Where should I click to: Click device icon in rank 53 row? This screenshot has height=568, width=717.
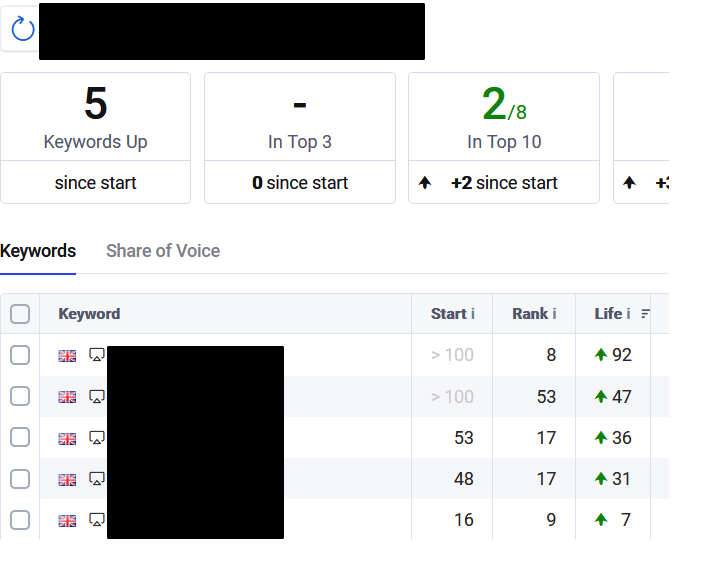[96, 397]
